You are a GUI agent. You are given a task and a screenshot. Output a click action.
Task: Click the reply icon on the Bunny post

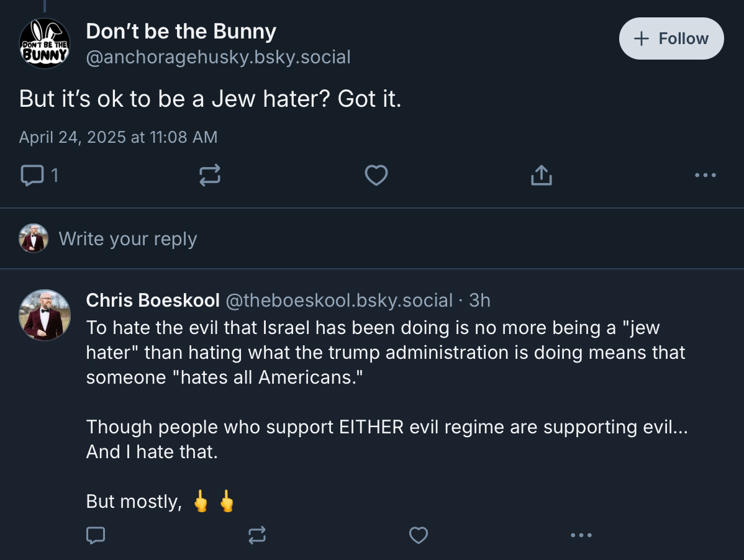31,176
